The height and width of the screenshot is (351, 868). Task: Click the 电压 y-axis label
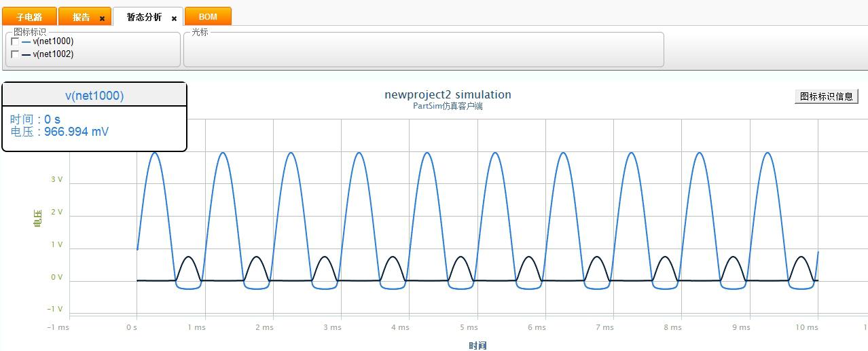pyautogui.click(x=37, y=218)
